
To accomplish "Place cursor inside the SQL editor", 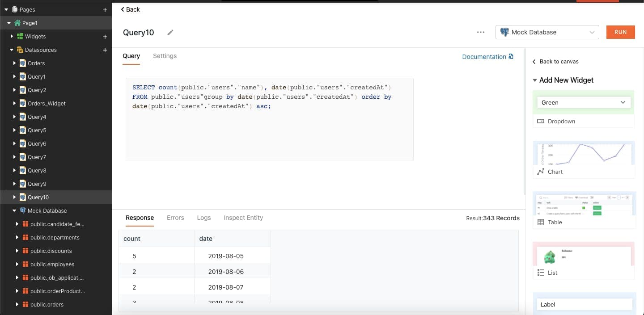I will pos(268,130).
